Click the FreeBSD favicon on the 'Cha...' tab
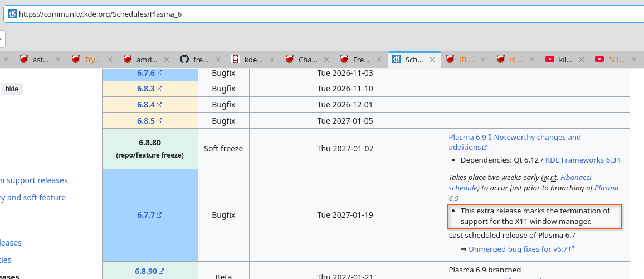Image resolution: width=644 pixels, height=279 pixels. (290, 60)
